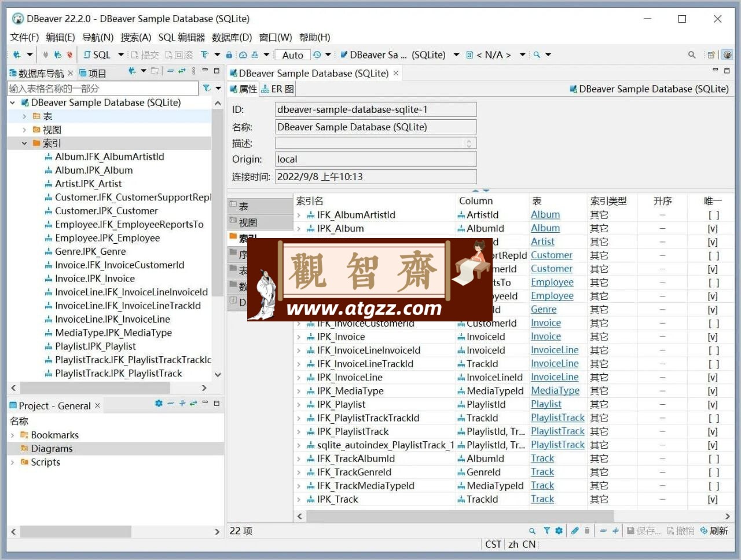Open the SQL button dropdown arrow
Screen dimensions: 741x560
point(121,55)
